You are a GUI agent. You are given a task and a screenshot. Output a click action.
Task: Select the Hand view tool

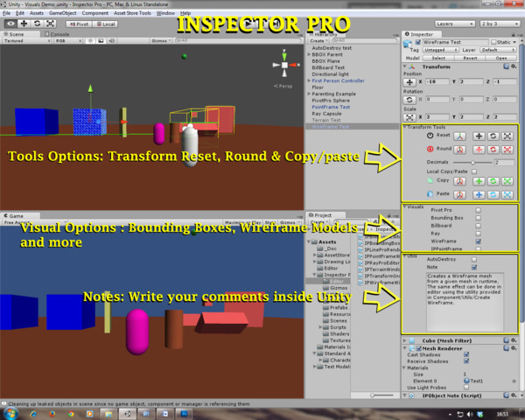click(11, 24)
